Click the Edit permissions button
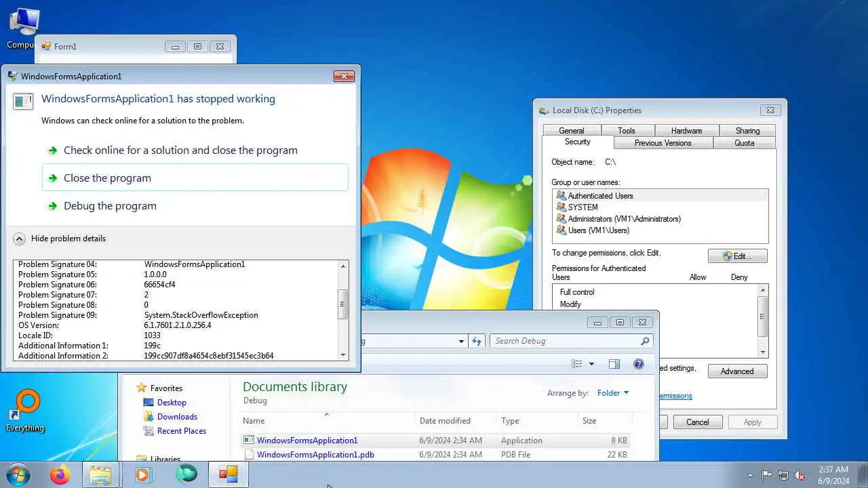 pos(738,256)
